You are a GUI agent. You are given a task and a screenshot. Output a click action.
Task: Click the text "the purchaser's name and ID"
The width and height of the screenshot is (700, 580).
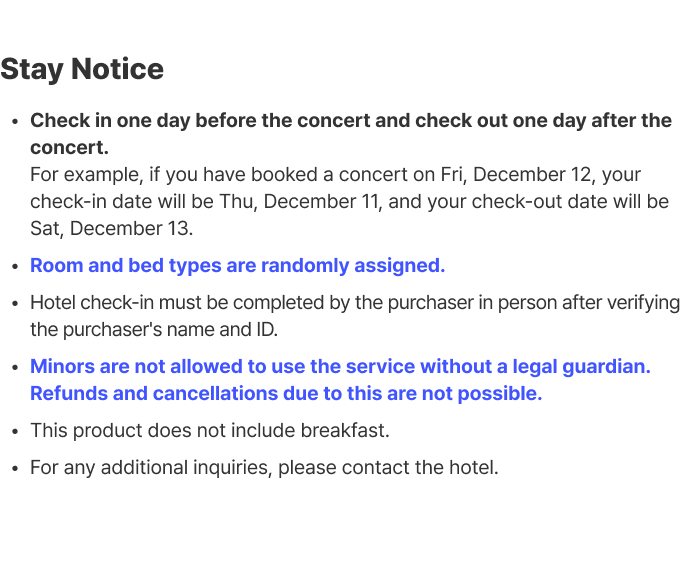click(151, 329)
